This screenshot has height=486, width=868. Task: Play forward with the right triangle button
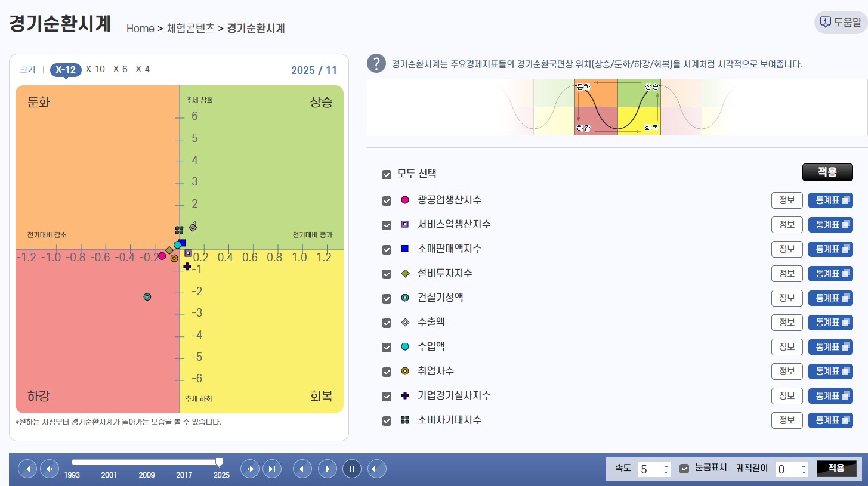(328, 469)
